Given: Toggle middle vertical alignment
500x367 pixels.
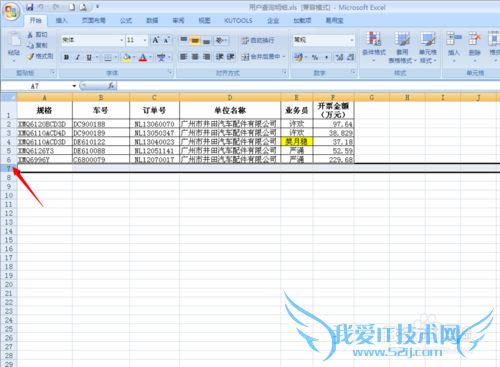Looking at the screenshot, I should [195, 40].
